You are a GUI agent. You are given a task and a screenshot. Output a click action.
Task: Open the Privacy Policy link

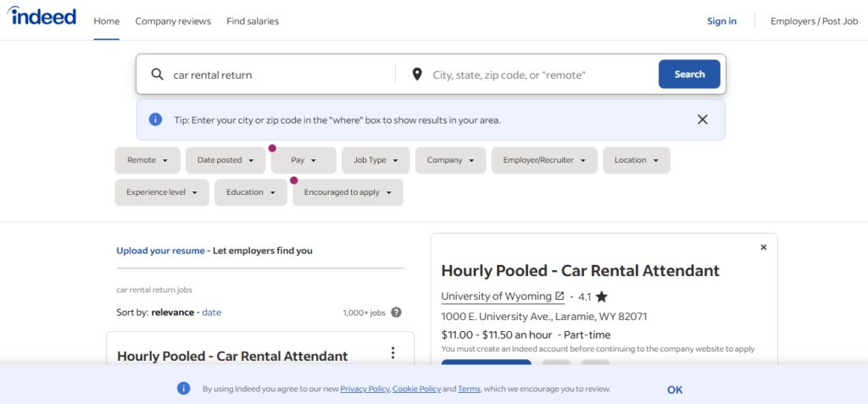pos(364,389)
